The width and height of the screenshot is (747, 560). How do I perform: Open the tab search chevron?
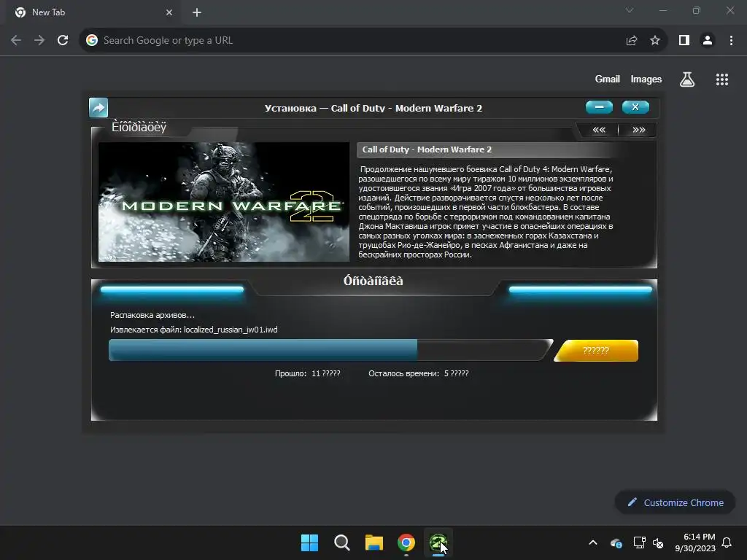[630, 10]
